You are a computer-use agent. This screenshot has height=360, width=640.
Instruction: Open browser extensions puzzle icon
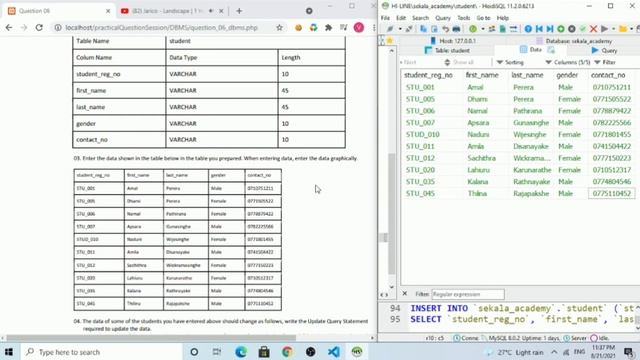(328, 27)
